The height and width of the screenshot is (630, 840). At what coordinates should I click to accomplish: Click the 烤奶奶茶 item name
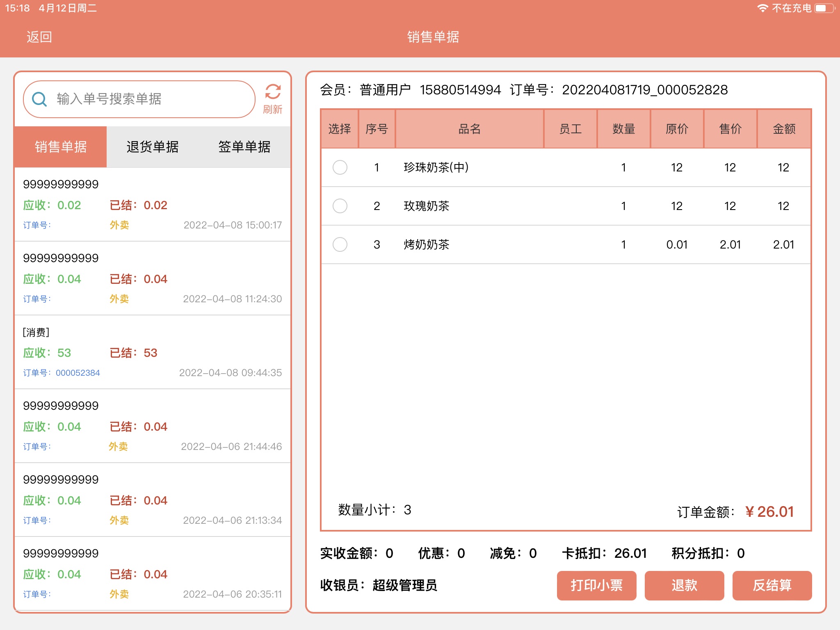[427, 244]
